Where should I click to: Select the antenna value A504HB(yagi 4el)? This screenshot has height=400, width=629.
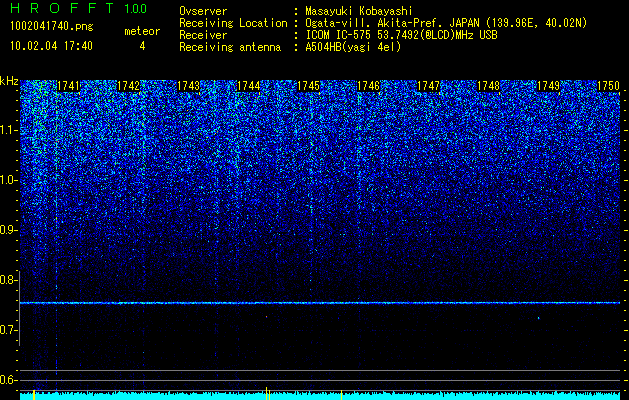353,47
